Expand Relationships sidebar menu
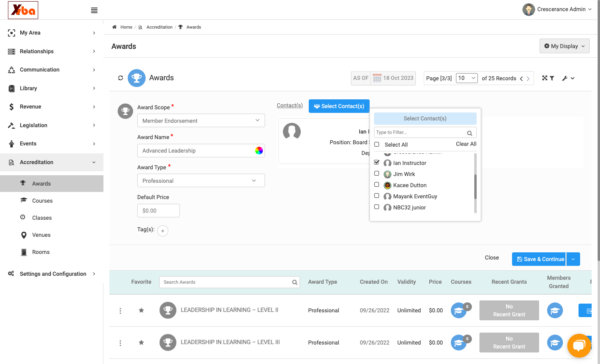The image size is (600, 364). (52, 51)
